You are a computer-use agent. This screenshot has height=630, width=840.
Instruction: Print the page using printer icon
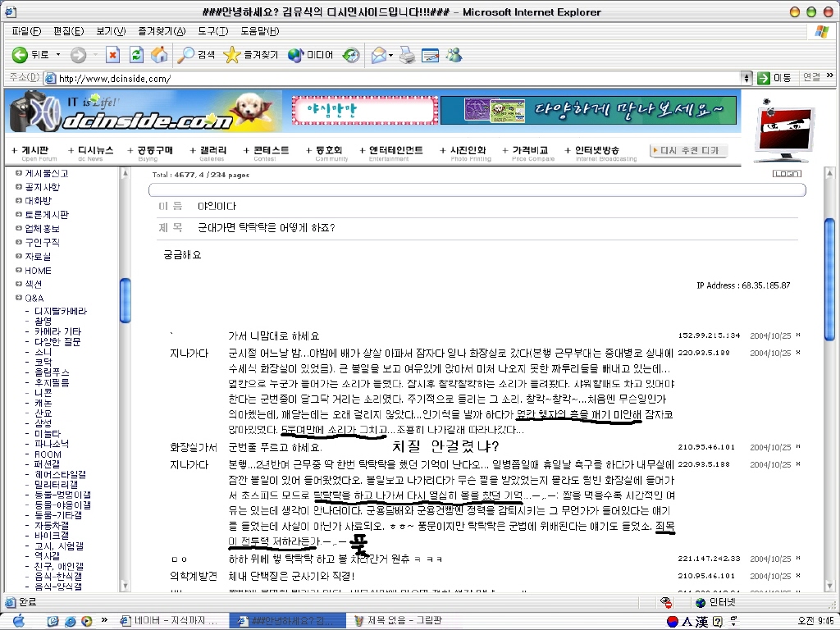click(x=407, y=55)
